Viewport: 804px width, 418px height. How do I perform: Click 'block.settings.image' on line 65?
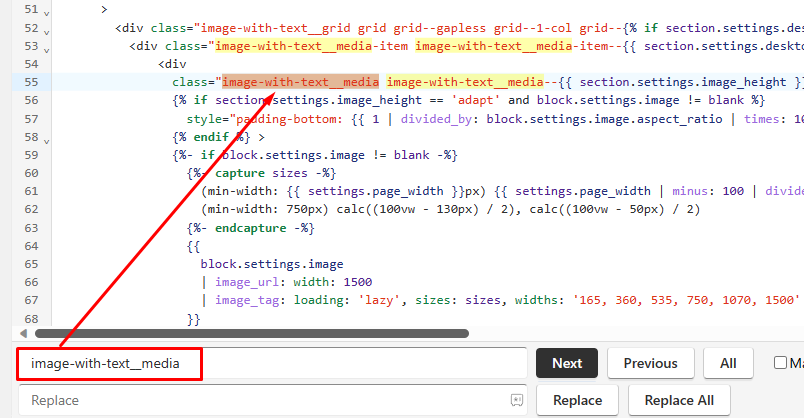click(x=272, y=264)
